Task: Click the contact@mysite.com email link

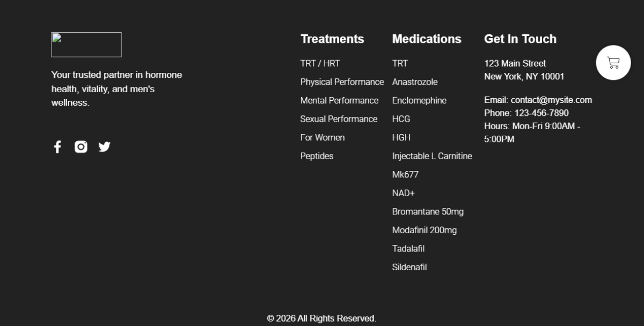Action: (x=551, y=100)
